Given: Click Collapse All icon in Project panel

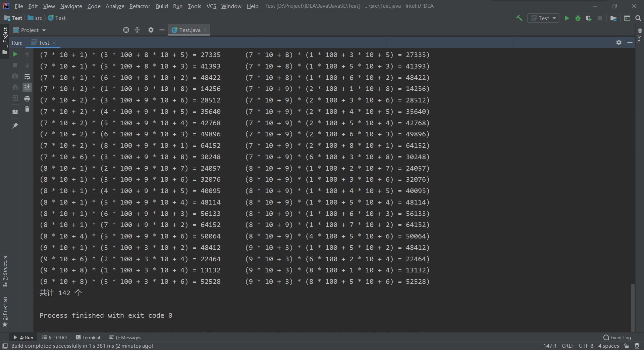Looking at the screenshot, I should tap(137, 30).
